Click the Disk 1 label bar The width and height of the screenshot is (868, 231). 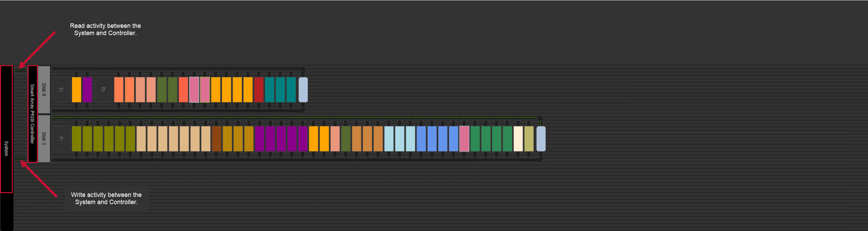point(44,138)
